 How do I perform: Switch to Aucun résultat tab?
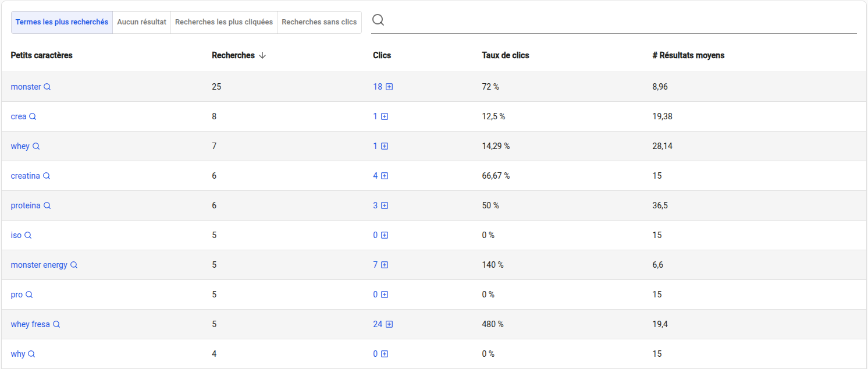tap(141, 22)
